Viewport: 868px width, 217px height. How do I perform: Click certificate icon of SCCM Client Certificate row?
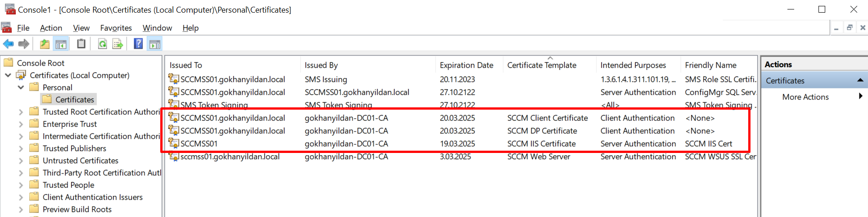[x=173, y=118]
